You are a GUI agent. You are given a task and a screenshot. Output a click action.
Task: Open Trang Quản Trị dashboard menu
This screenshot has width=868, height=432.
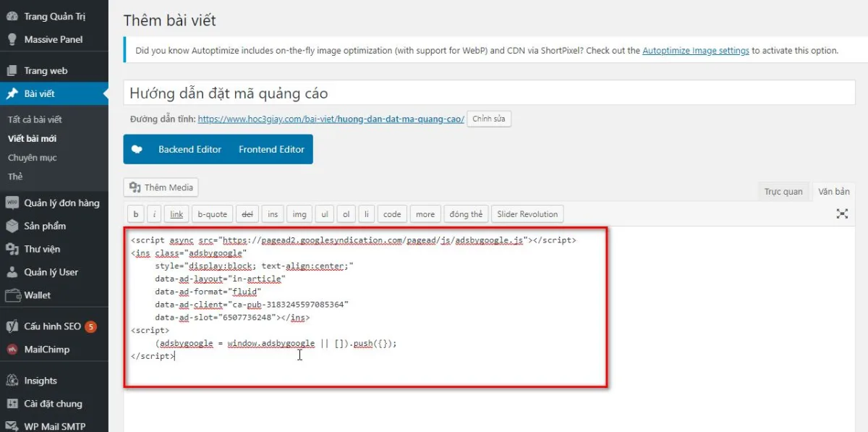tap(54, 16)
